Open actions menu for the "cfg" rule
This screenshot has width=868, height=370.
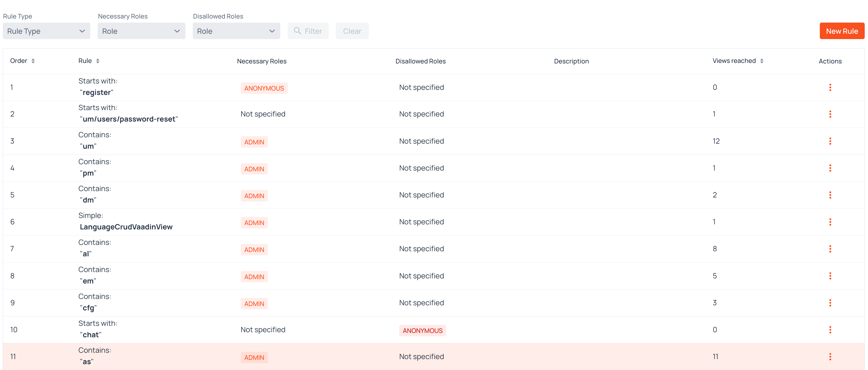[830, 303]
